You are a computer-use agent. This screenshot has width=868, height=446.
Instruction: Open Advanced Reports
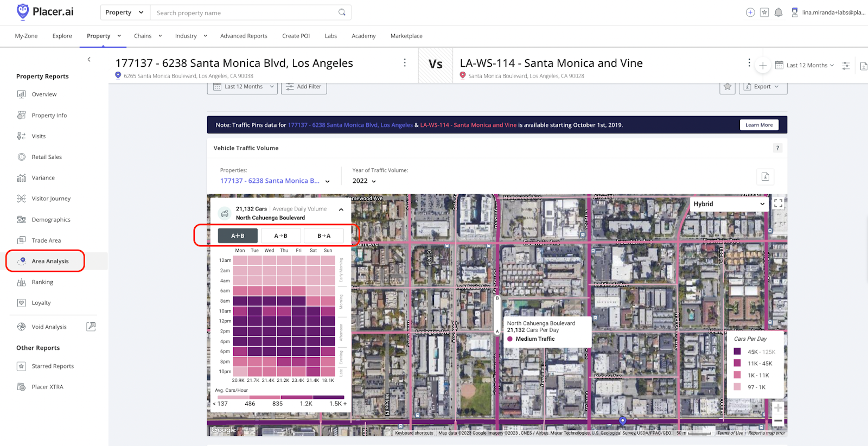[244, 36]
